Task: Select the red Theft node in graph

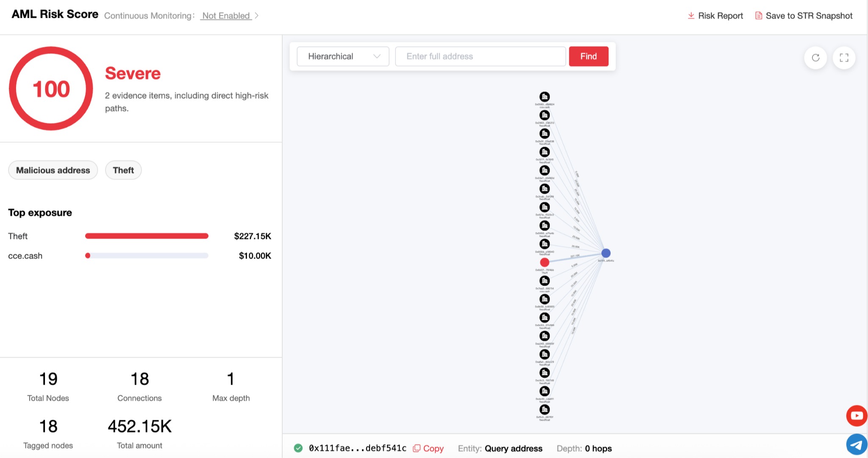Action: click(545, 262)
